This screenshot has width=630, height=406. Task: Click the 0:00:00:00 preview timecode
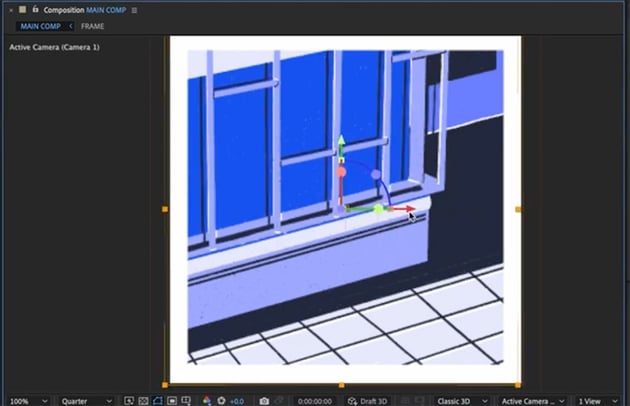(x=315, y=401)
